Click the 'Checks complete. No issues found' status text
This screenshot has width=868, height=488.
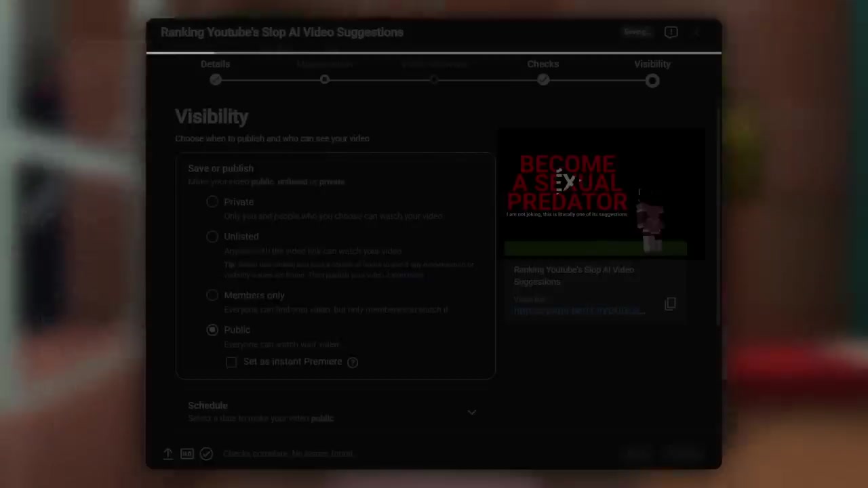click(288, 453)
